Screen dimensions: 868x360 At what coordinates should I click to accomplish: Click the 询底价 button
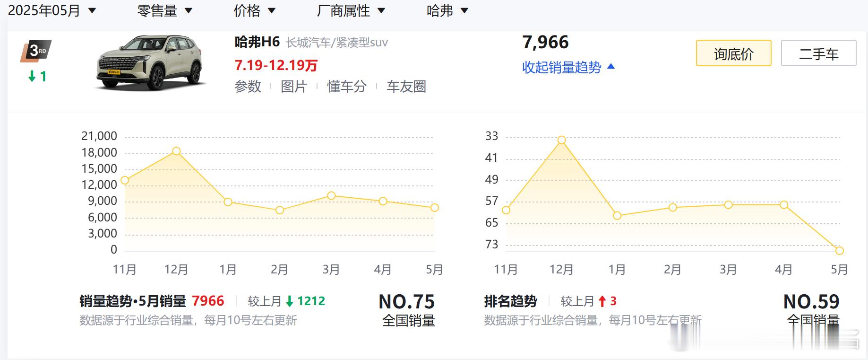pos(733,53)
